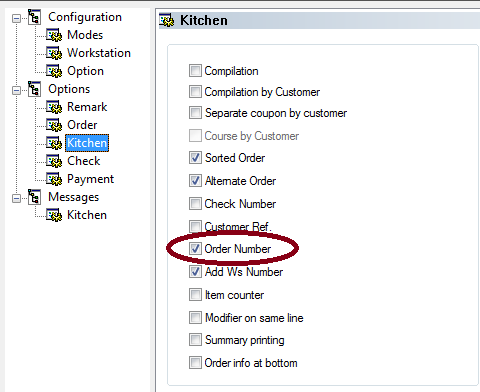Click the icon beside Check tree item
Screen dimensions: 480x392
54,161
